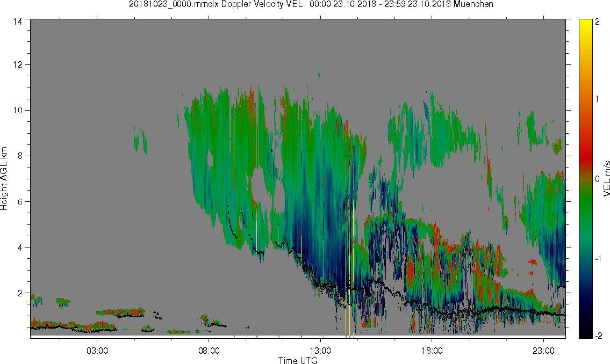
Task: Click the height tick label 10
Action: click(x=18, y=110)
